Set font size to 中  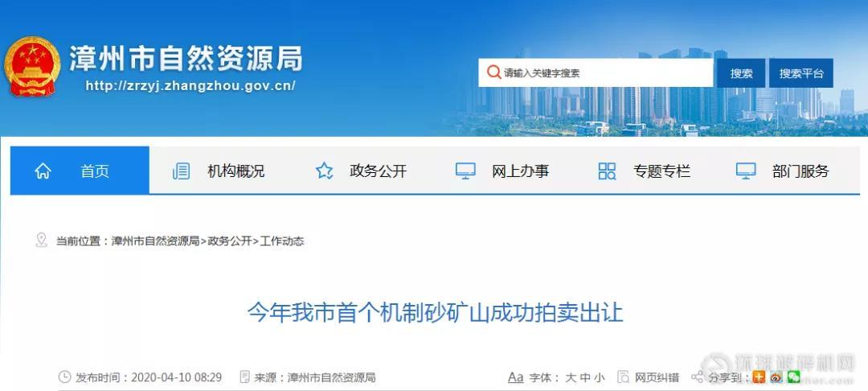(x=585, y=377)
